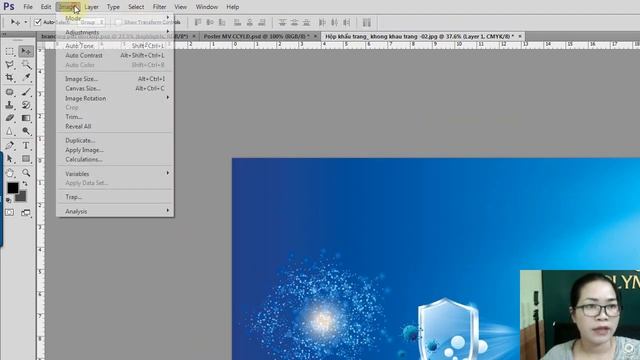Screen dimensions: 640x360
Task: Open the Canvas Size dialog
Action: click(x=115, y=88)
